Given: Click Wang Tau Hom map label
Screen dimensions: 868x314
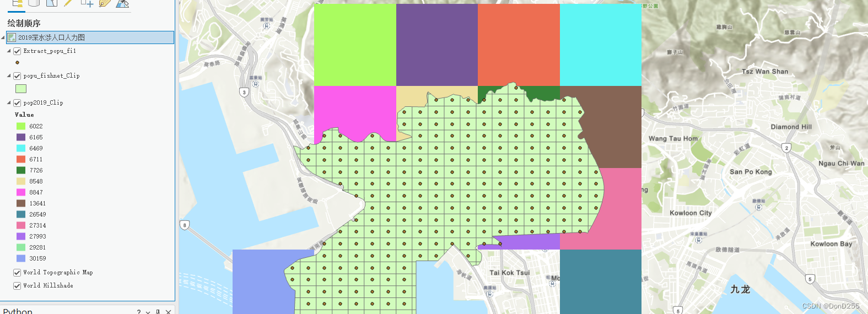Looking at the screenshot, I should point(673,139).
